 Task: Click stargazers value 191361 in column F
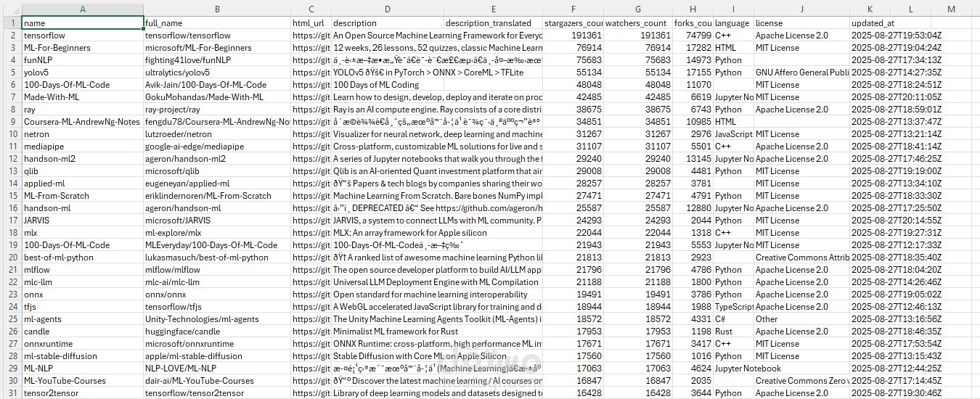tap(573, 36)
